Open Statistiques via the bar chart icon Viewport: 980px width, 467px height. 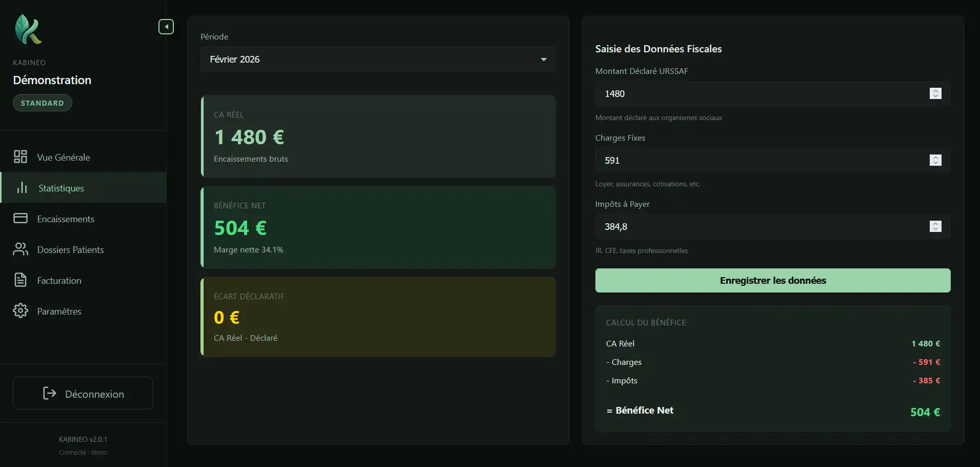pos(21,188)
